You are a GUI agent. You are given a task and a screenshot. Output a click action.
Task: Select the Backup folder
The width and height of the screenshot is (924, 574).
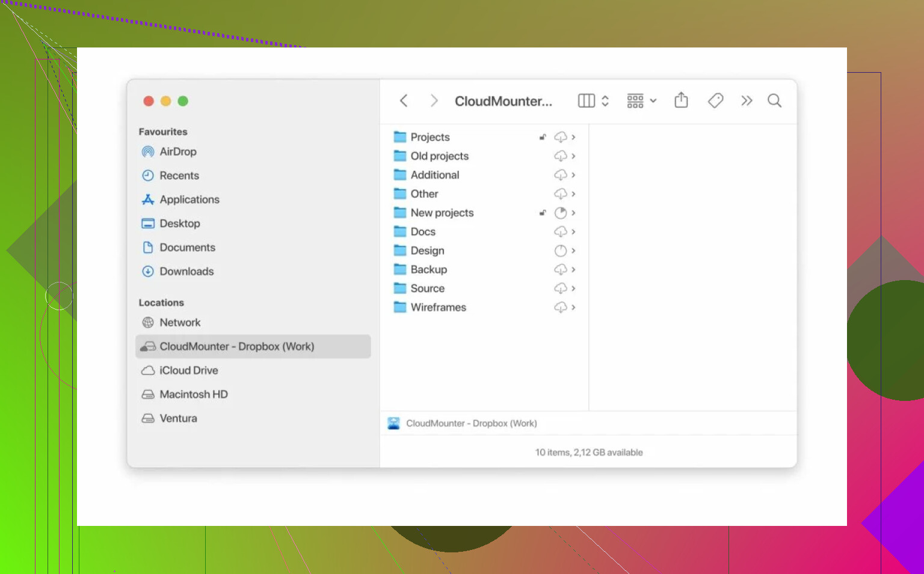428,269
